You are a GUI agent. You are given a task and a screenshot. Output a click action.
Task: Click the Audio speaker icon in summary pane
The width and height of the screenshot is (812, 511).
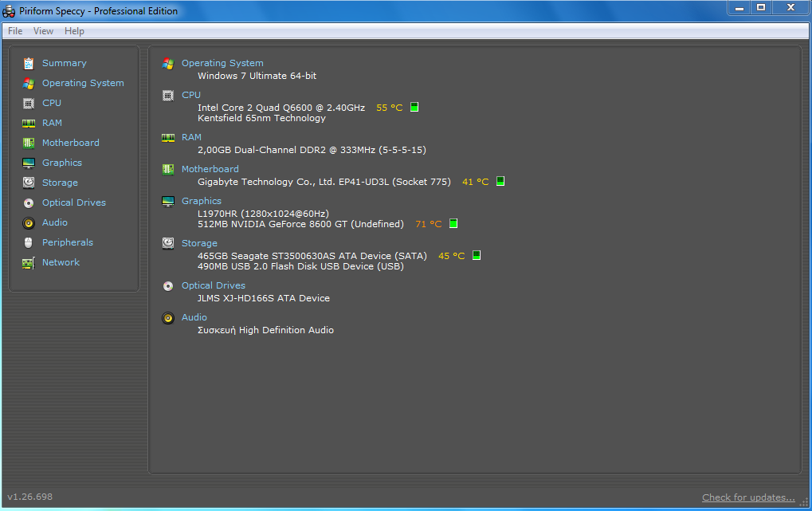(x=168, y=318)
